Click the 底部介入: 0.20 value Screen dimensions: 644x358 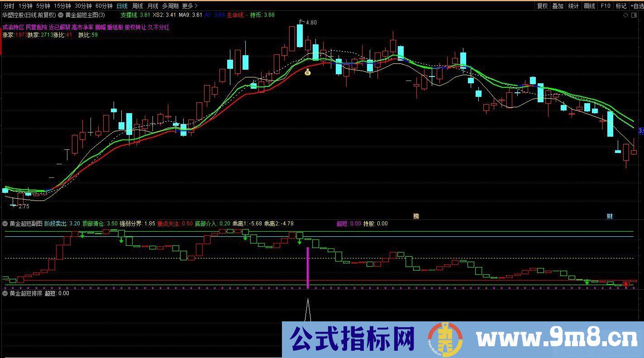tap(212, 224)
